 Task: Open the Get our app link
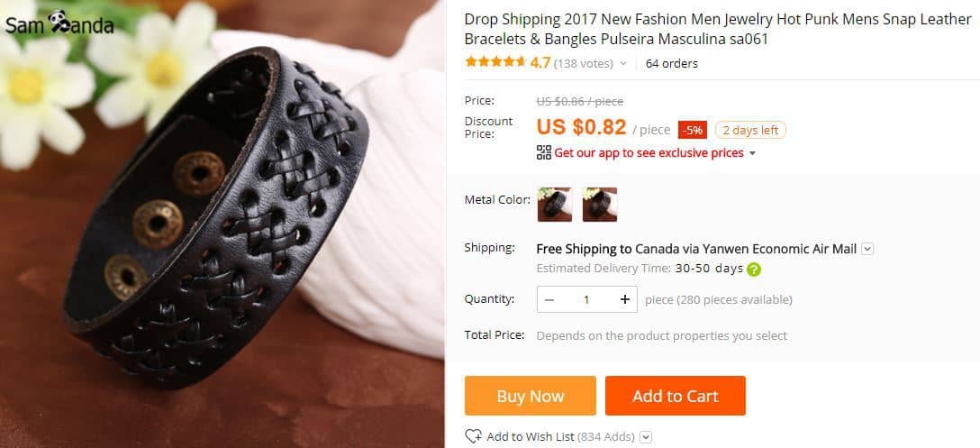[649, 153]
